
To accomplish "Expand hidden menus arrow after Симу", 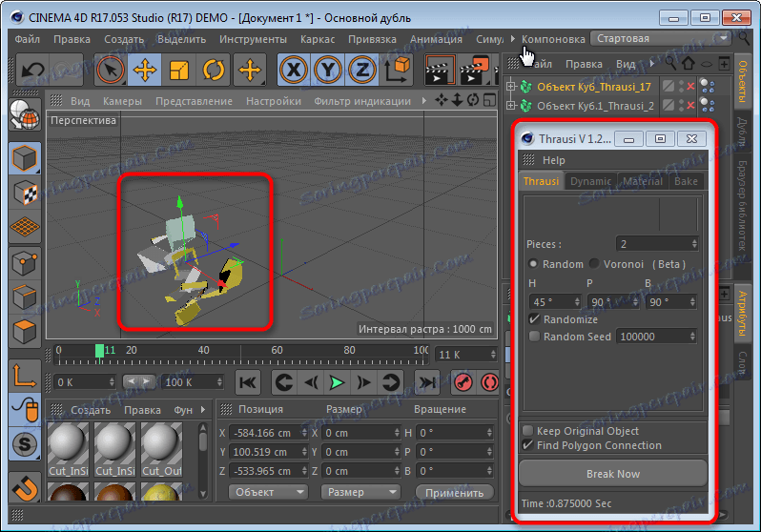I will (512, 38).
